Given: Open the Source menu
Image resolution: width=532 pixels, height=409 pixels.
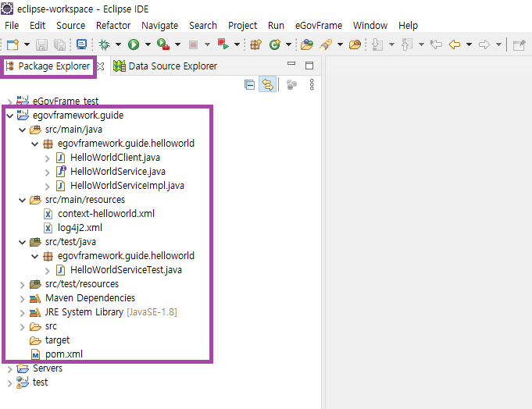Looking at the screenshot, I should pyautogui.click(x=70, y=26).
